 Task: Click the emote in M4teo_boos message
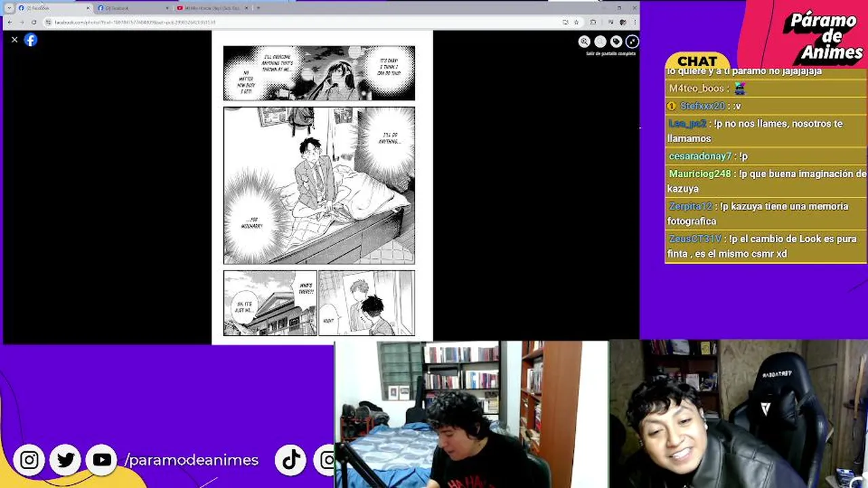(x=739, y=89)
